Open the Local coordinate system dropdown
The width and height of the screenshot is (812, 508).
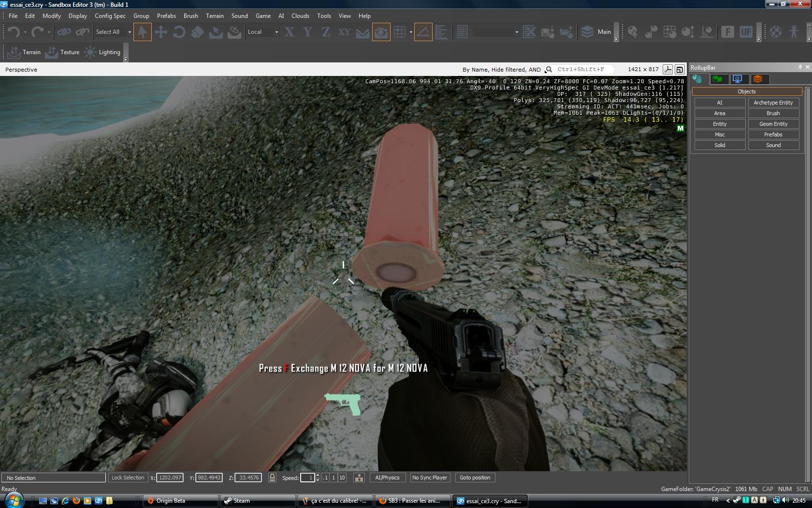[x=276, y=32]
